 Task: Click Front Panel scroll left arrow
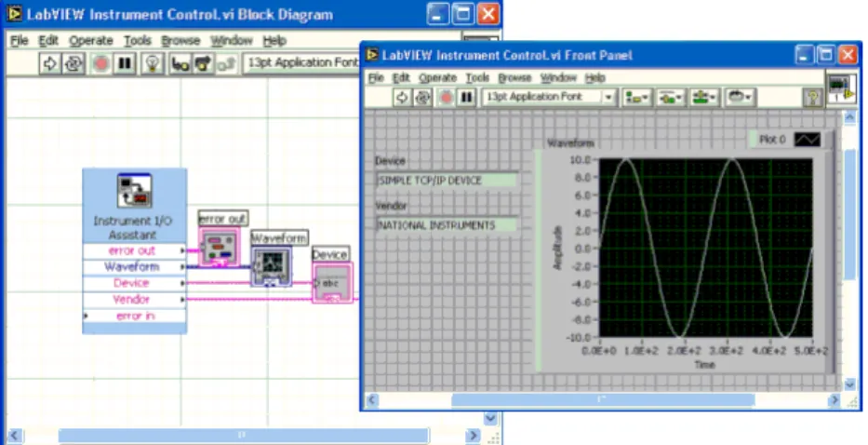[371, 399]
